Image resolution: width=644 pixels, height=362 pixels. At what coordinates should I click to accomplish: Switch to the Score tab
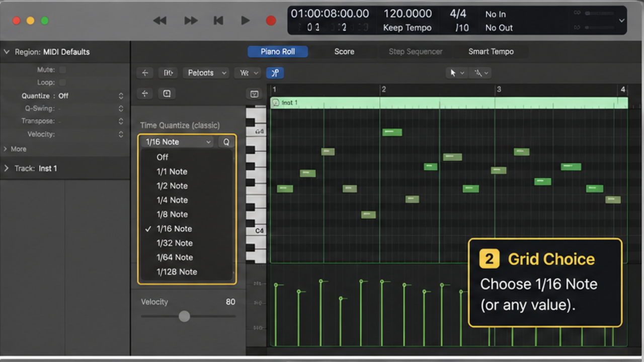click(x=344, y=51)
